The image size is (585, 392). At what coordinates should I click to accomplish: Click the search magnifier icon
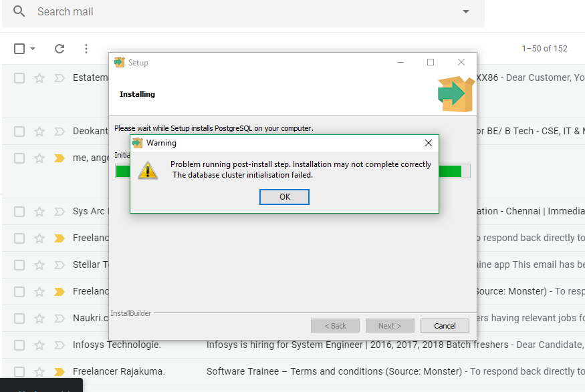click(x=19, y=12)
